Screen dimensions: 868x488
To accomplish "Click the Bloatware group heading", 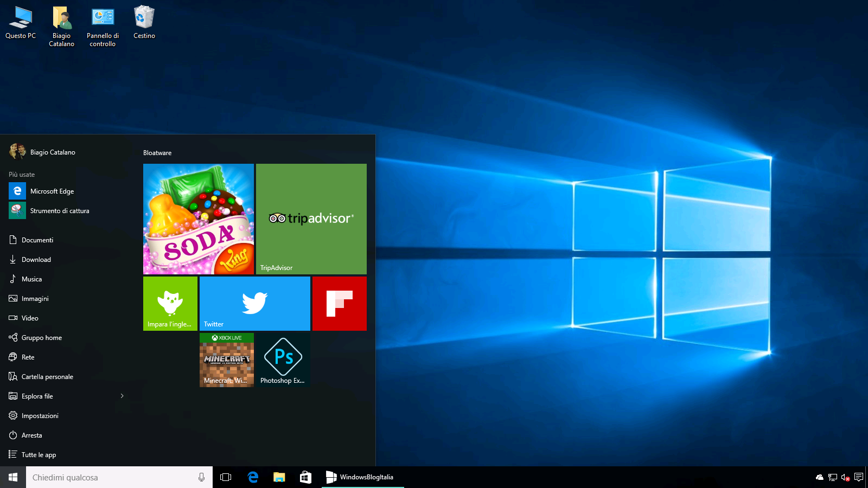I will click(157, 153).
